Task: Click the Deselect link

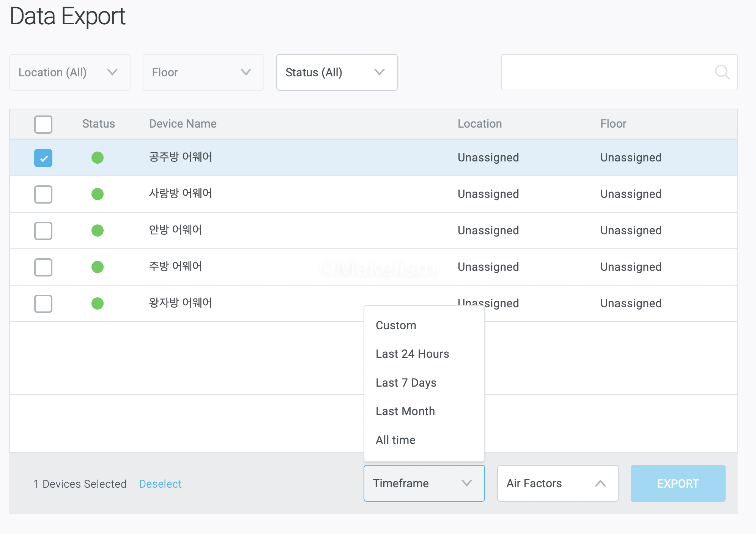Action: click(x=160, y=484)
